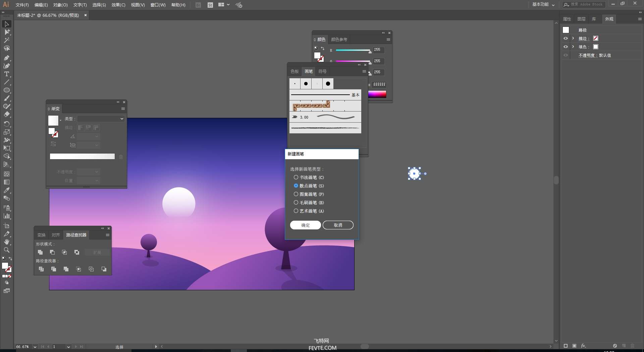
Task: Open gradient swatch dropdown arrow
Action: (x=60, y=120)
